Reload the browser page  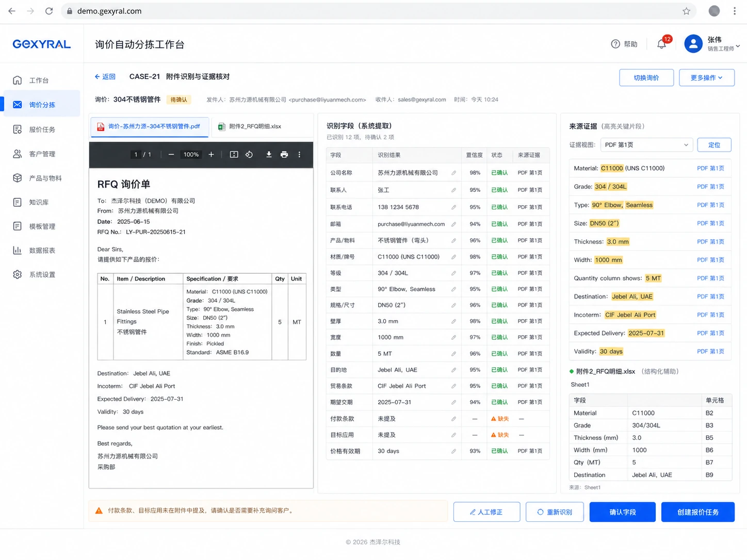tap(49, 11)
